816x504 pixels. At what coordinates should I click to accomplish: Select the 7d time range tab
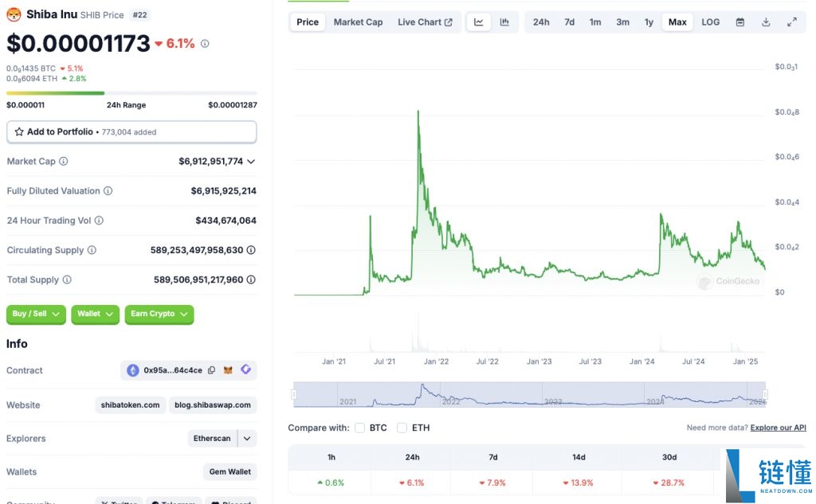click(x=569, y=22)
